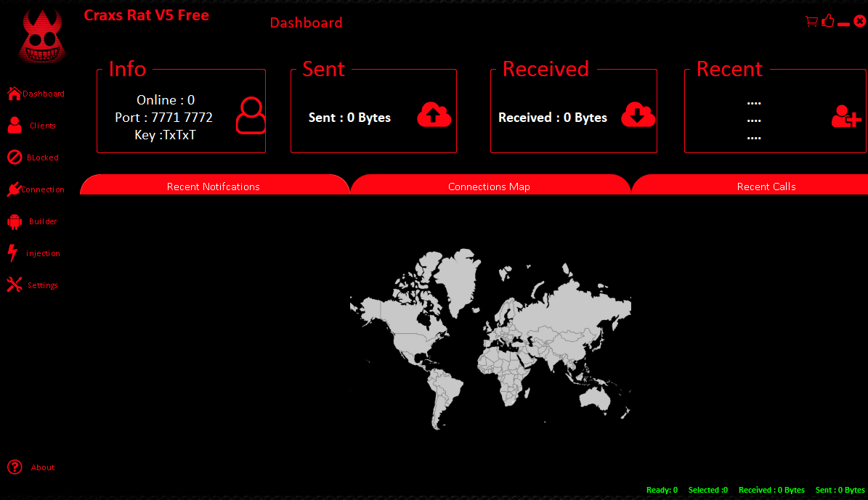Click the red devil skull logo
Screen dimensions: 868x500
[x=42, y=37]
